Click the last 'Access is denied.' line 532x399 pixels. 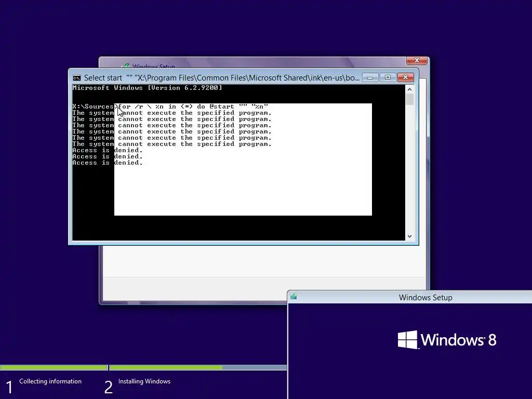[108, 163]
